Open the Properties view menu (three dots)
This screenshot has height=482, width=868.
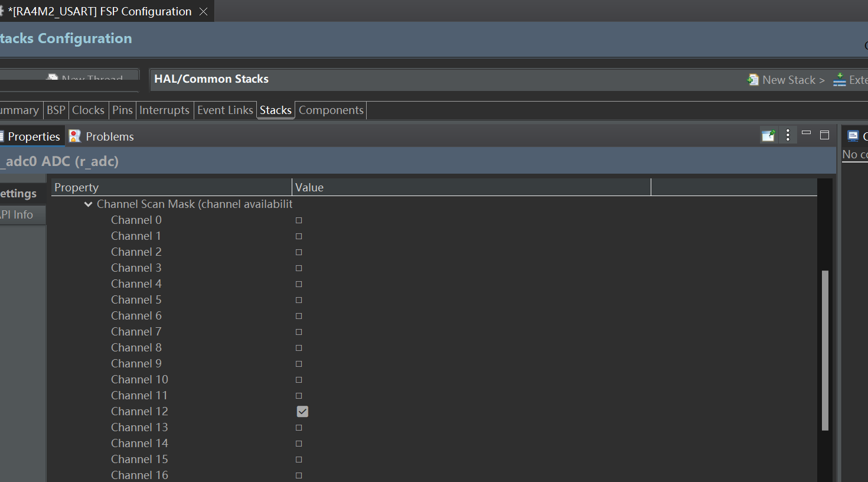(x=788, y=135)
